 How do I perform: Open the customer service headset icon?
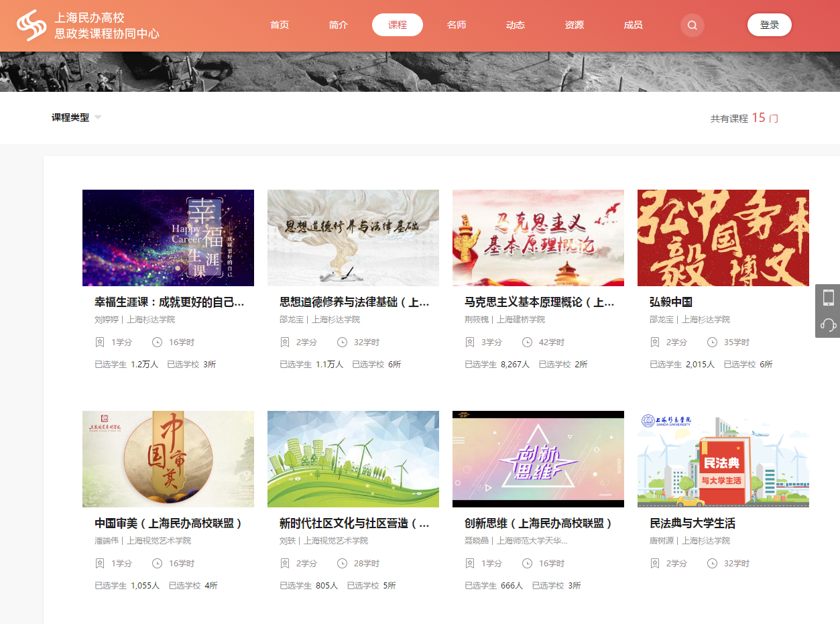click(x=829, y=325)
